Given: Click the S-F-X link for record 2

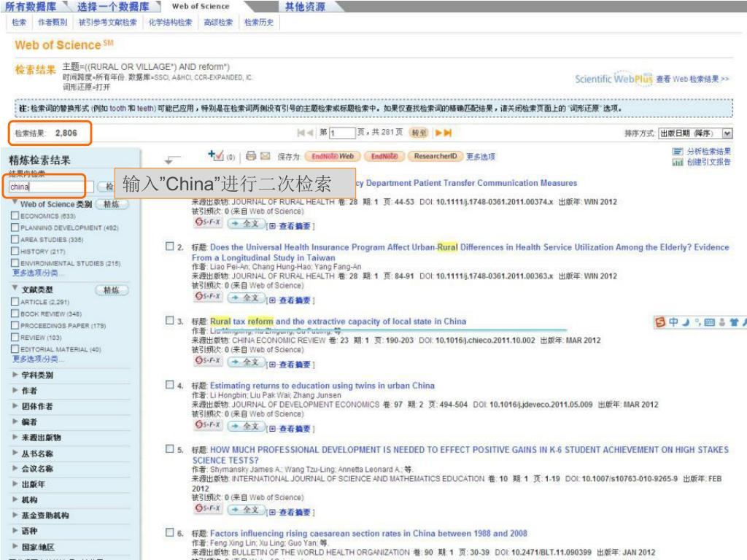Looking at the screenshot, I should point(208,297).
